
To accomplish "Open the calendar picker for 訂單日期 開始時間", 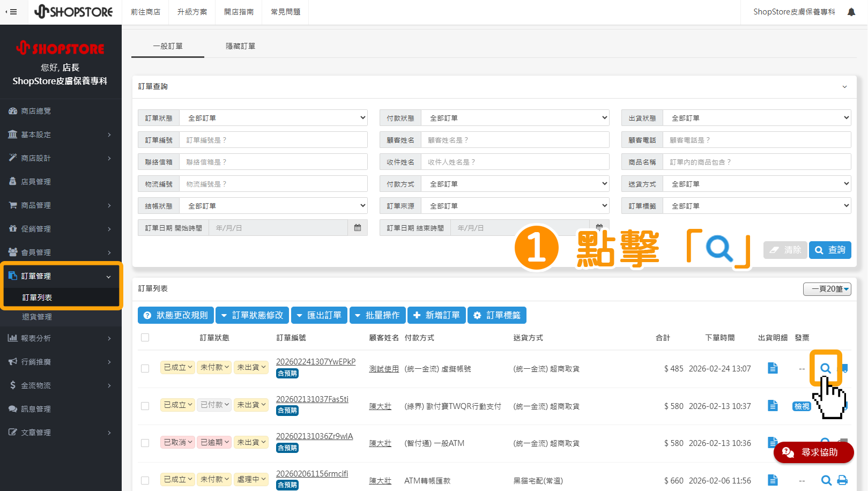I will (x=358, y=227).
